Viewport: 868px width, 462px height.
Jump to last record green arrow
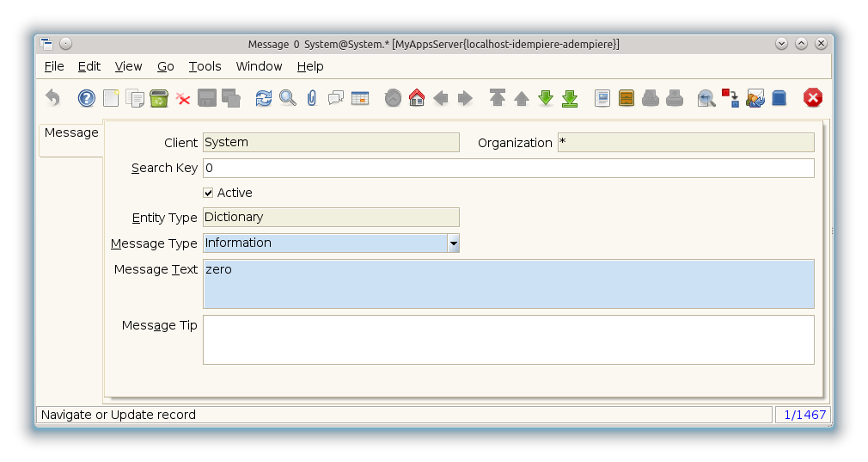570,98
